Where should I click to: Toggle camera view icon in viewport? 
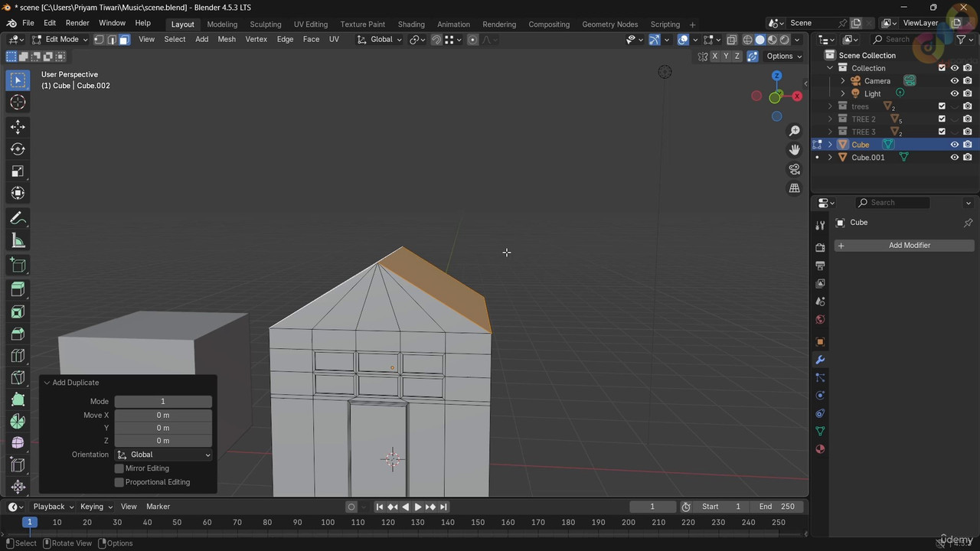795,169
